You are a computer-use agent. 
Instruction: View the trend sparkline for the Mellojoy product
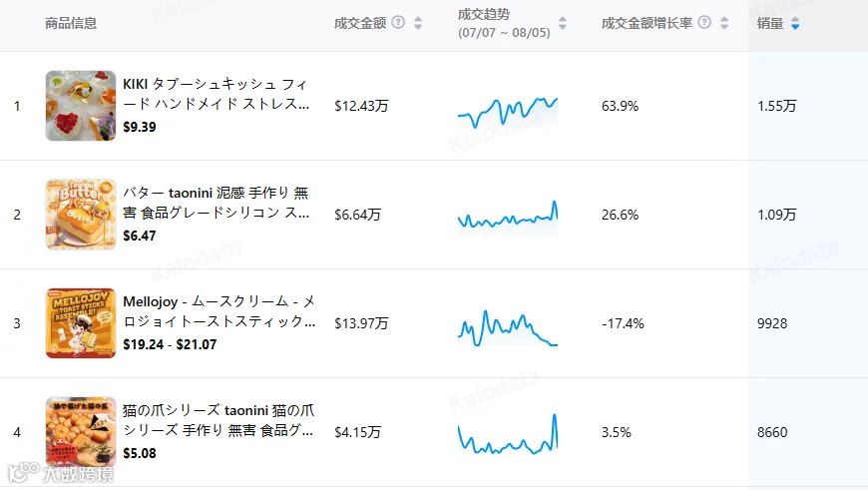tap(508, 328)
